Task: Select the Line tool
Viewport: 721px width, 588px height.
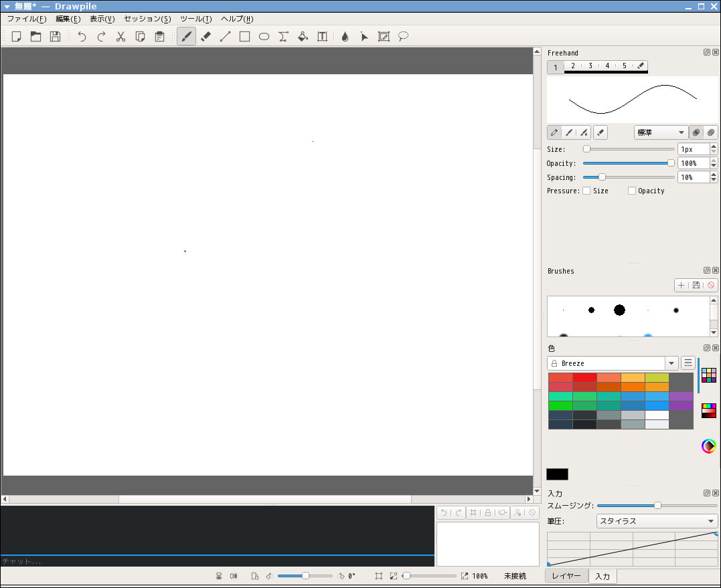Action: (x=226, y=37)
